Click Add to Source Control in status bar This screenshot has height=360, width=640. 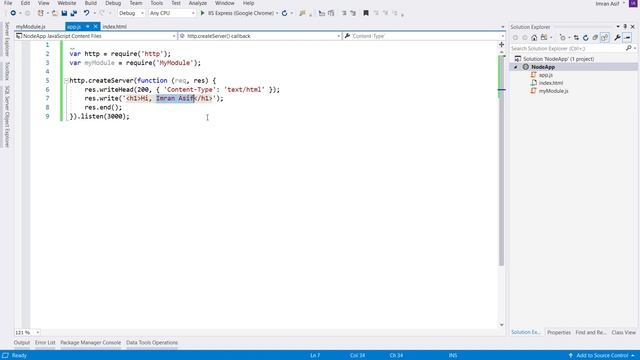coord(602,356)
